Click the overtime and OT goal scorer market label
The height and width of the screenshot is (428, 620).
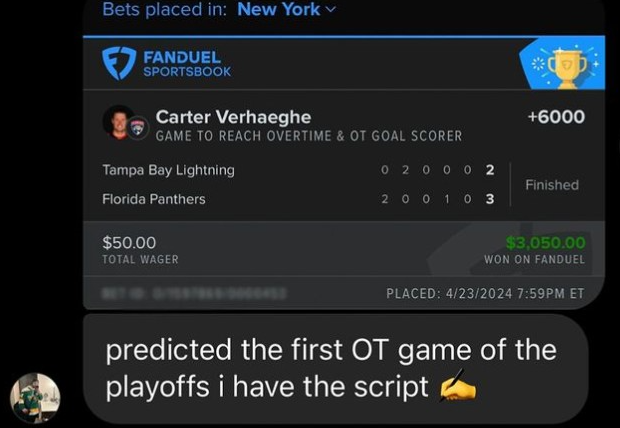[308, 136]
